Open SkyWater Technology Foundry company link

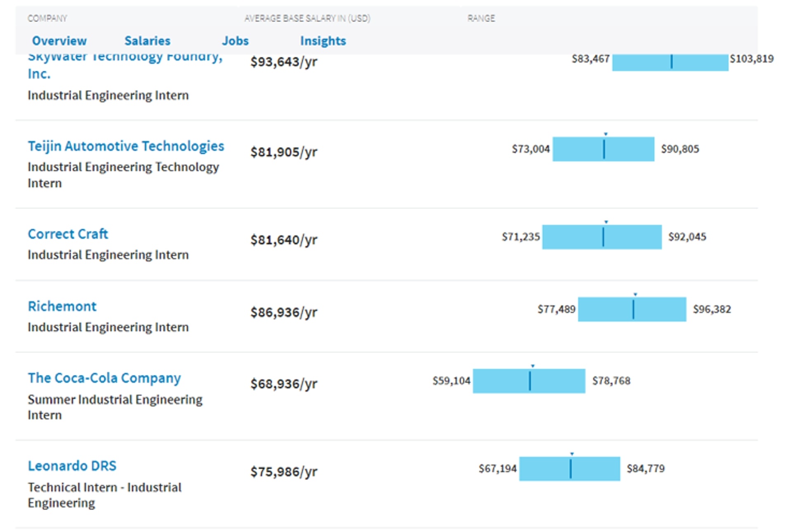tap(125, 66)
